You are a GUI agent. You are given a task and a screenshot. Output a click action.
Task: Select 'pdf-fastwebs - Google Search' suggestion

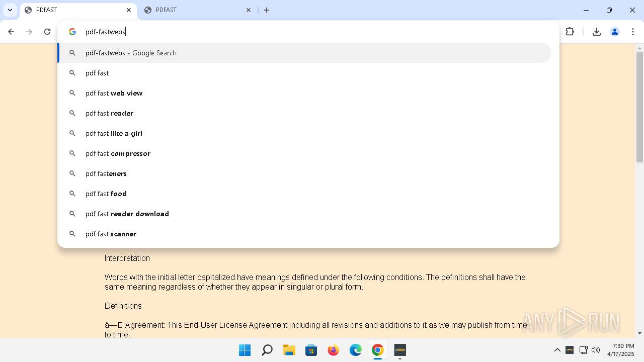(304, 53)
